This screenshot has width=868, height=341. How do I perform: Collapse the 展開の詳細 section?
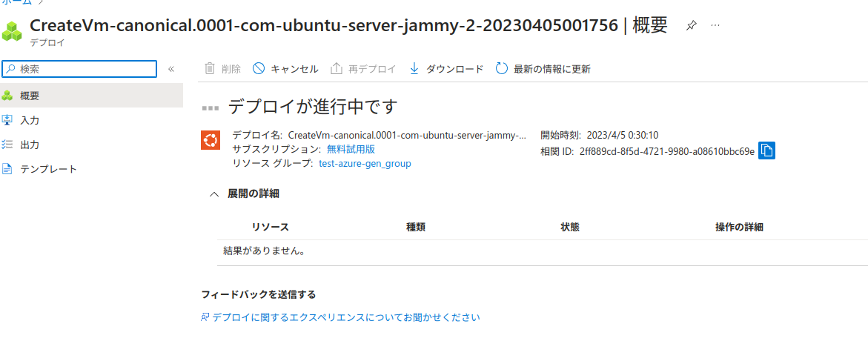[214, 194]
